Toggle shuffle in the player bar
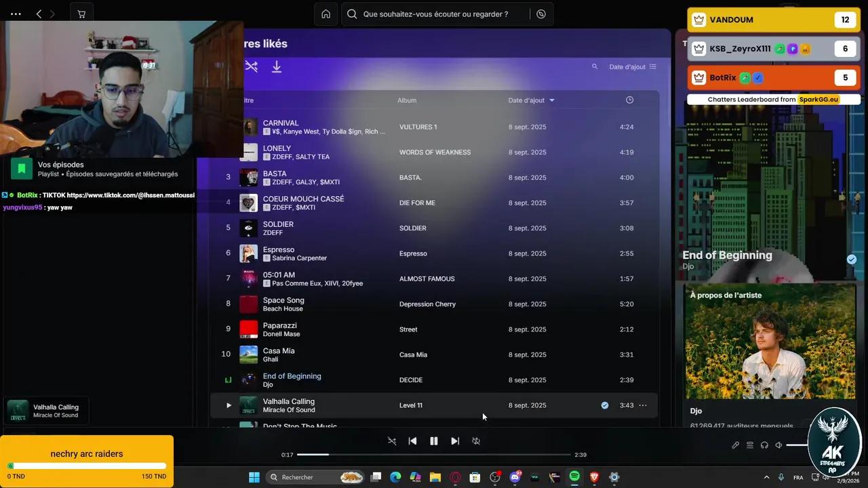Viewport: 868px width, 488px height. pyautogui.click(x=392, y=441)
